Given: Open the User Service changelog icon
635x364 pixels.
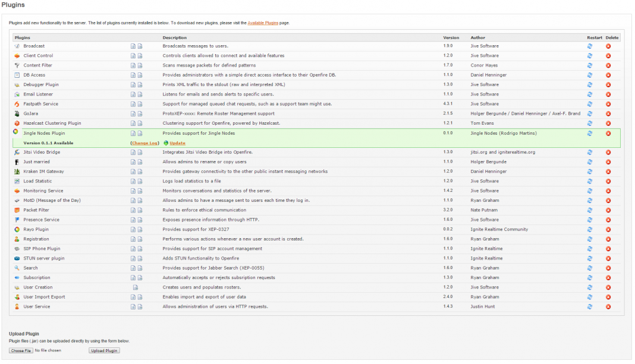Looking at the screenshot, I should point(140,307).
